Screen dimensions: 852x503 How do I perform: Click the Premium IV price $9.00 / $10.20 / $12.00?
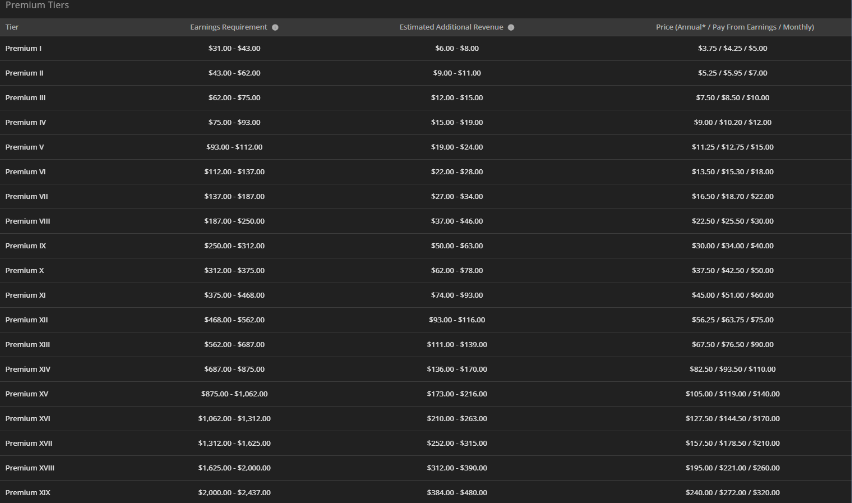(735, 122)
